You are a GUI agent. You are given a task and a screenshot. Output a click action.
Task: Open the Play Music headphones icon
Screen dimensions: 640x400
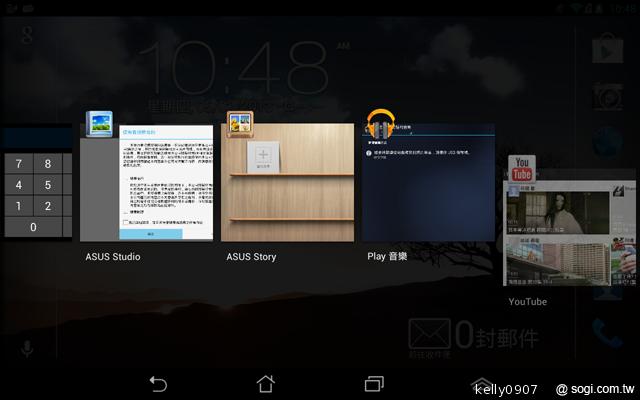coord(380,124)
